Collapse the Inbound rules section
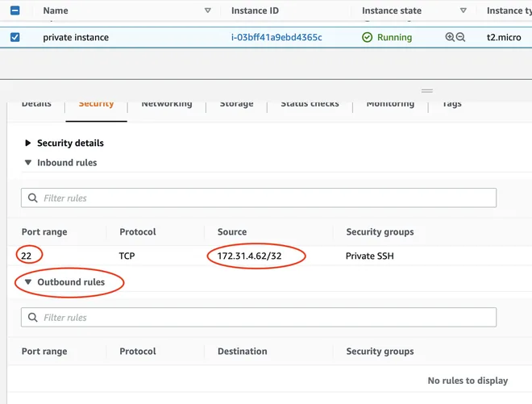The width and height of the screenshot is (532, 404). (x=28, y=163)
